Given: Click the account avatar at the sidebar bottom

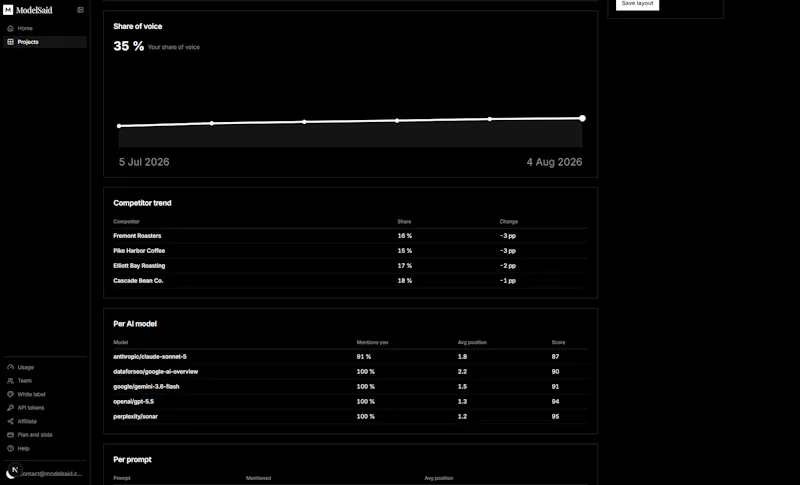Looking at the screenshot, I should (x=12, y=473).
